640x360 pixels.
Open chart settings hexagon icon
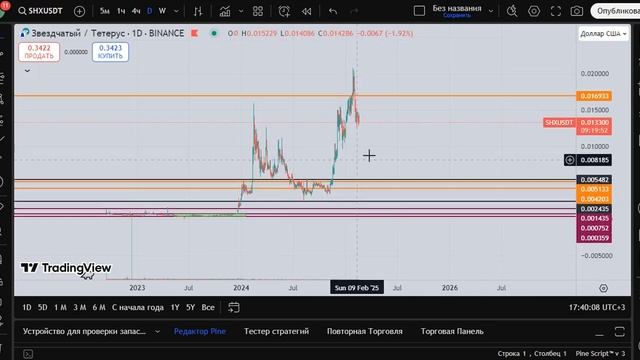534,11
